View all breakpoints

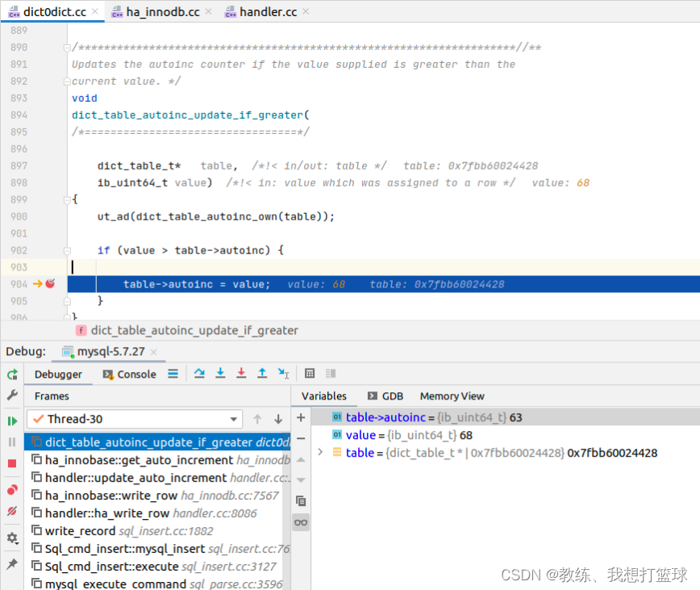click(12, 490)
